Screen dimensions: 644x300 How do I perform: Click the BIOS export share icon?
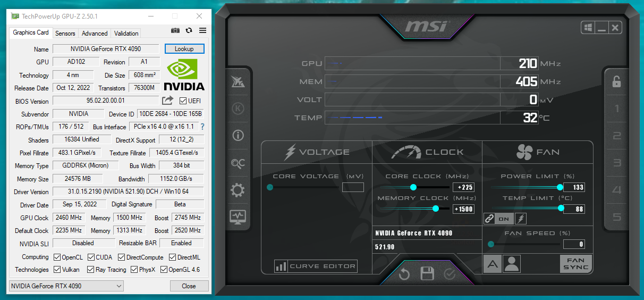(167, 100)
